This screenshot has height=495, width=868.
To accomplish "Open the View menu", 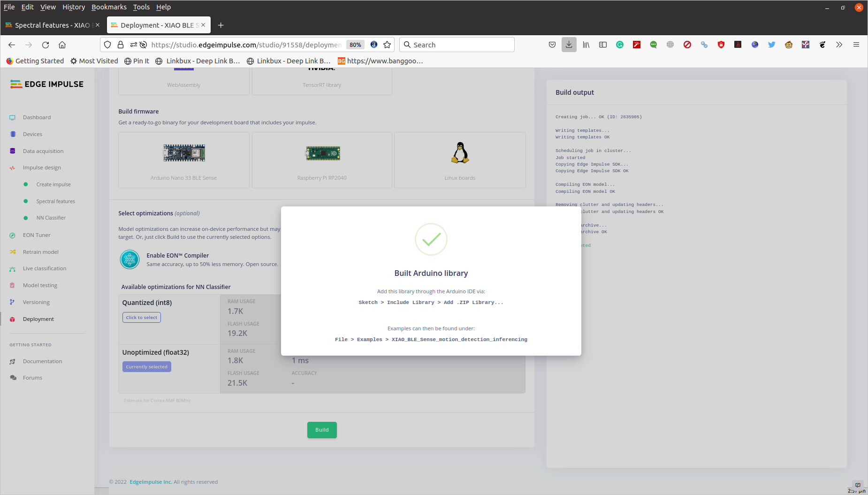I will tap(48, 7).
